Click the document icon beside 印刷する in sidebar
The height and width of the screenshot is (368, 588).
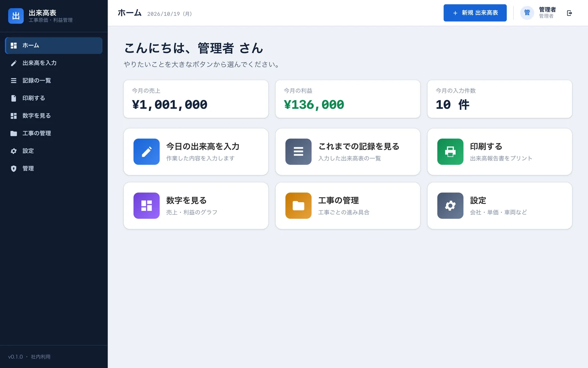tap(14, 98)
